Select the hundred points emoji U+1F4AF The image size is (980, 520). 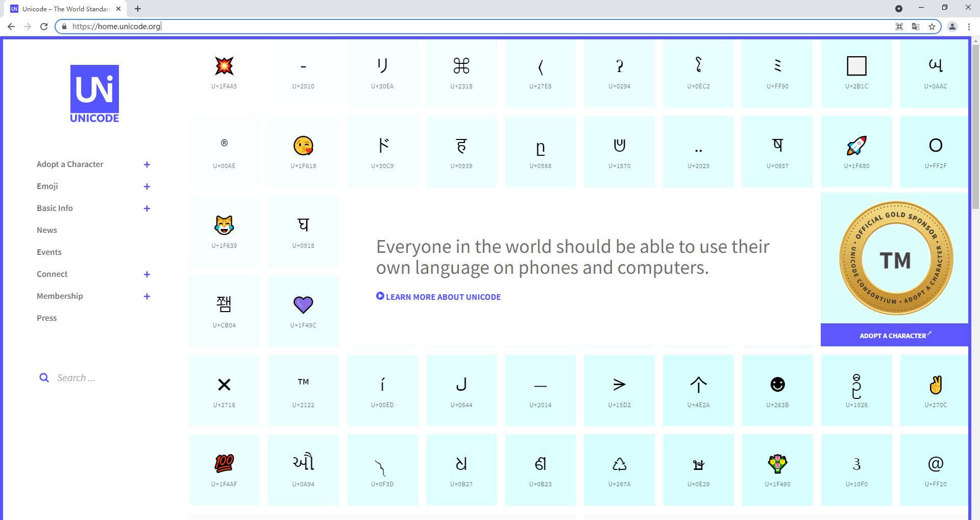point(224,470)
